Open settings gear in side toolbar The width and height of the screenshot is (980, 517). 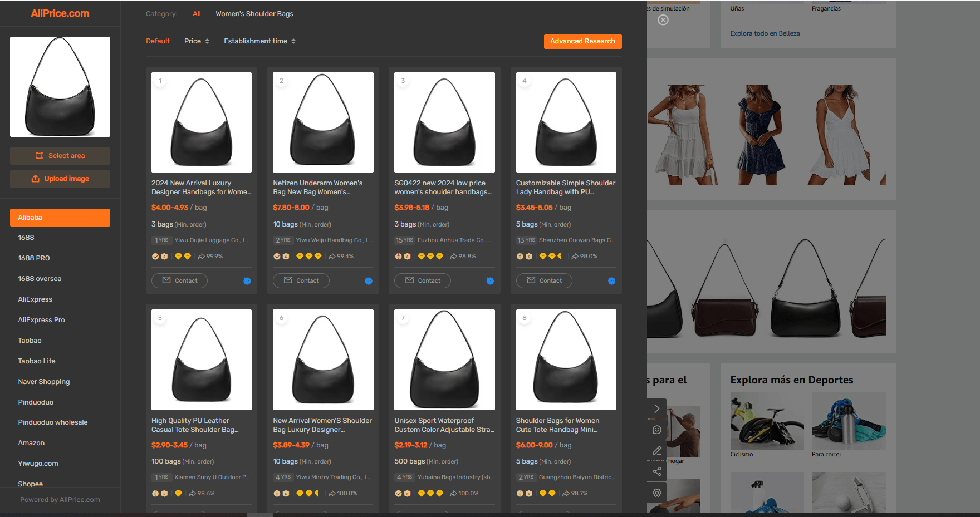657,493
